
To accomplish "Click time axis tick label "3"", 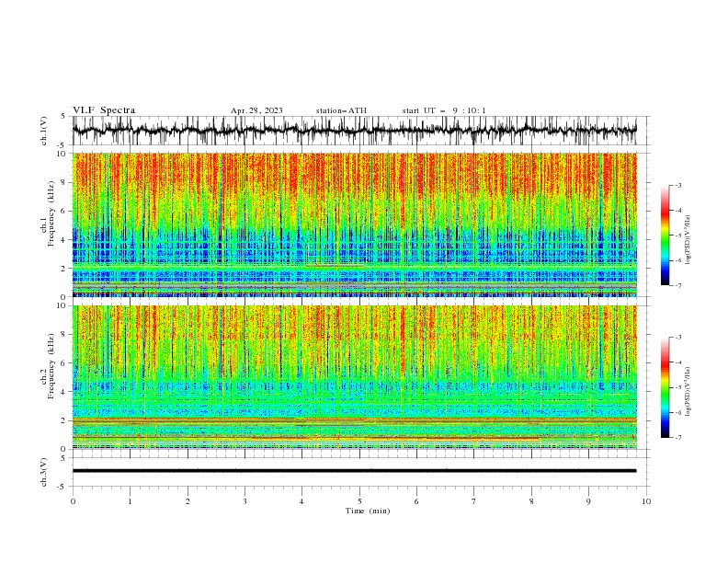I will pyautogui.click(x=245, y=501).
